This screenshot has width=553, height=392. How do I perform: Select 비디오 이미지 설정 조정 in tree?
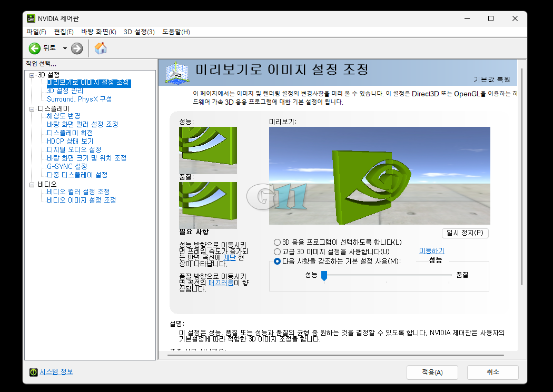82,200
